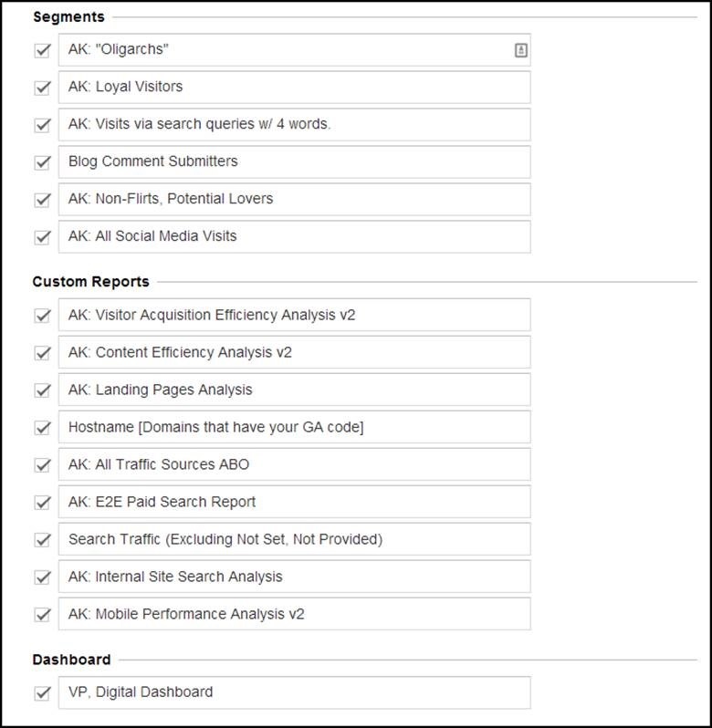Toggle the Landing Pages Analysis checkbox
The image size is (712, 728).
(x=42, y=390)
